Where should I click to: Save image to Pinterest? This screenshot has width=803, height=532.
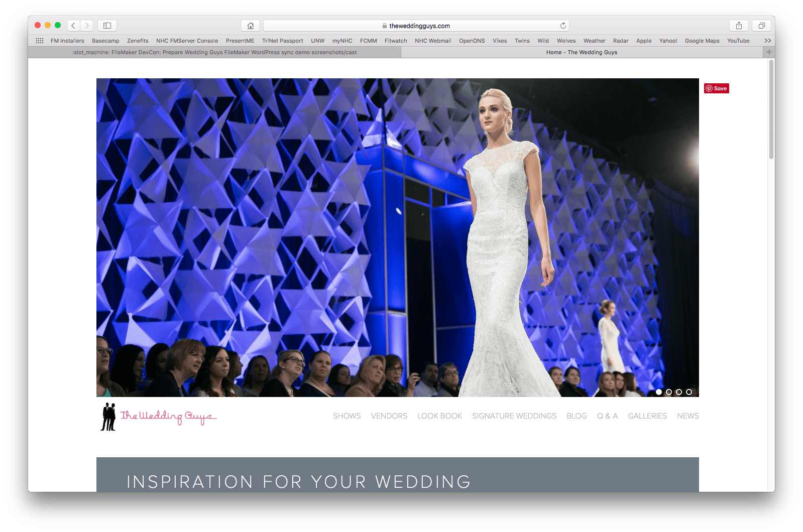717,88
